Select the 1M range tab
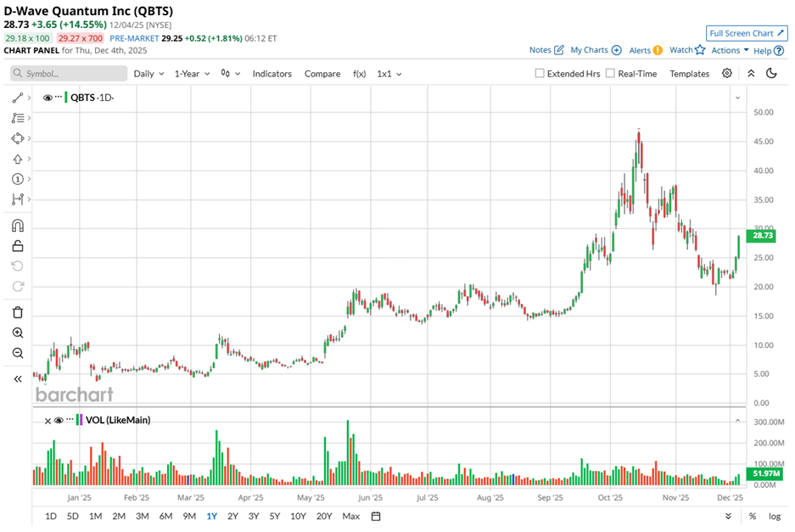795x532 pixels. point(95,516)
